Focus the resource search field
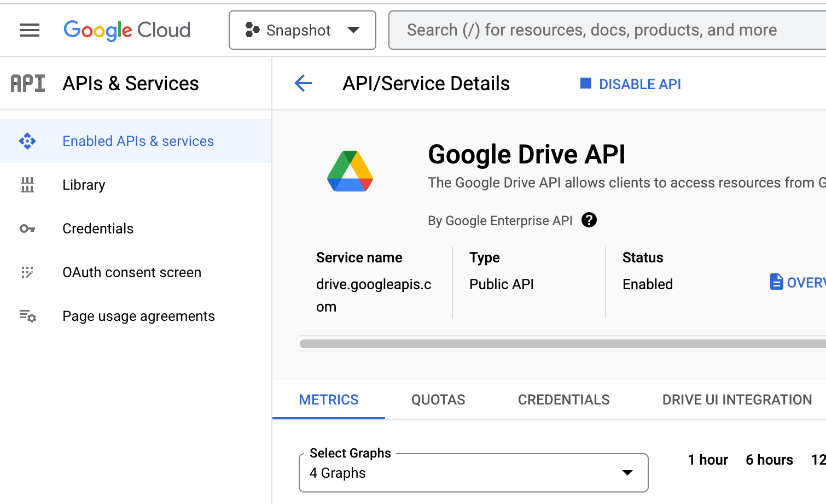The height and width of the screenshot is (504, 826). (x=607, y=30)
